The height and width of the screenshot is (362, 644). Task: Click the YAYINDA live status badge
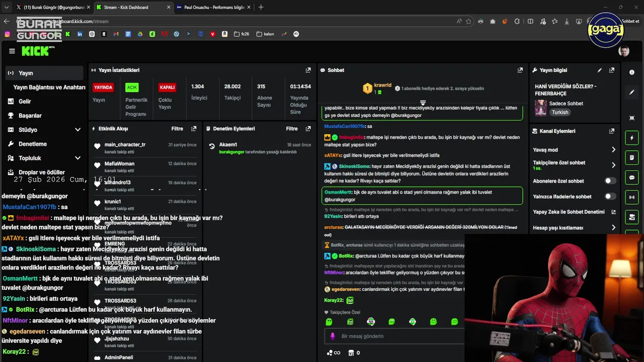pos(103,87)
